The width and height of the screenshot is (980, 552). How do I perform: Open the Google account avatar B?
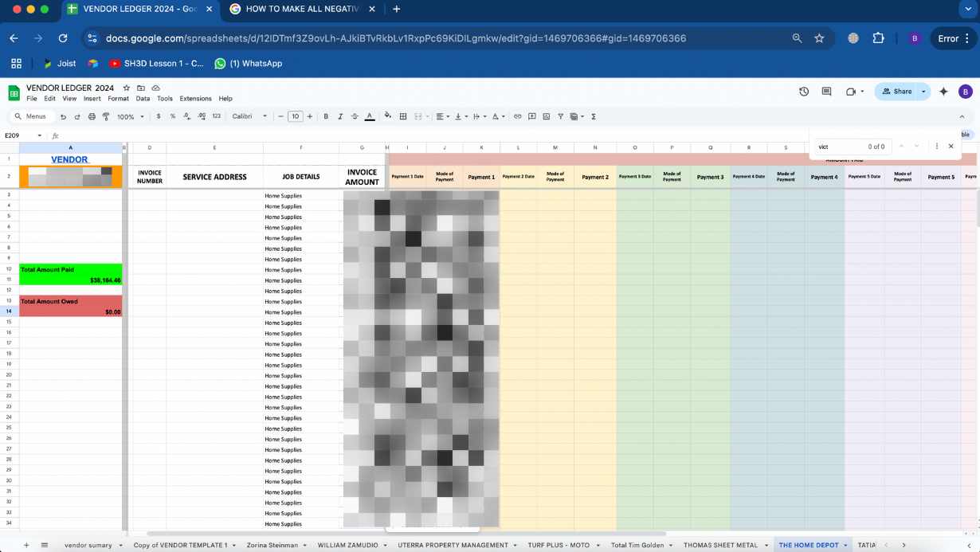966,92
